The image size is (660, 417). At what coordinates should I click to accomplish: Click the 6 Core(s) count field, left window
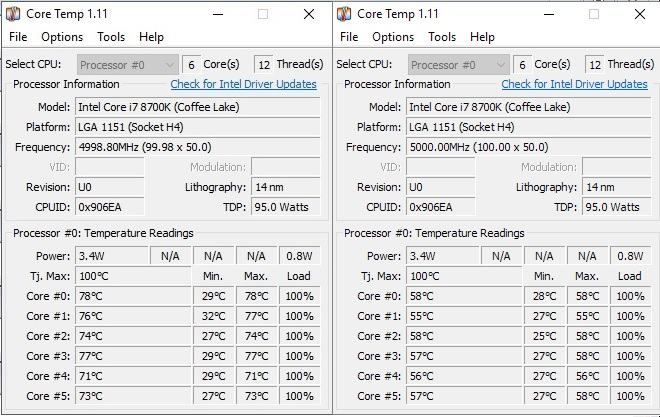click(x=192, y=65)
